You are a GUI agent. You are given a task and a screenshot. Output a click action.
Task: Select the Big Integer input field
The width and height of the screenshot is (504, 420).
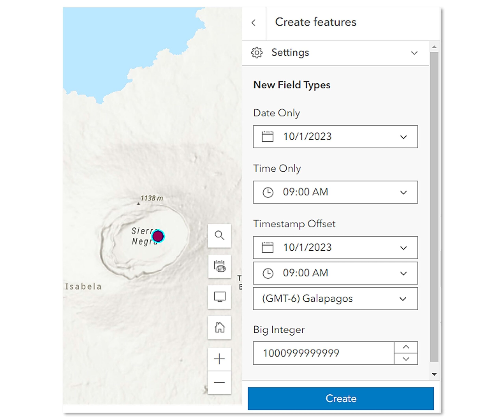(312, 353)
